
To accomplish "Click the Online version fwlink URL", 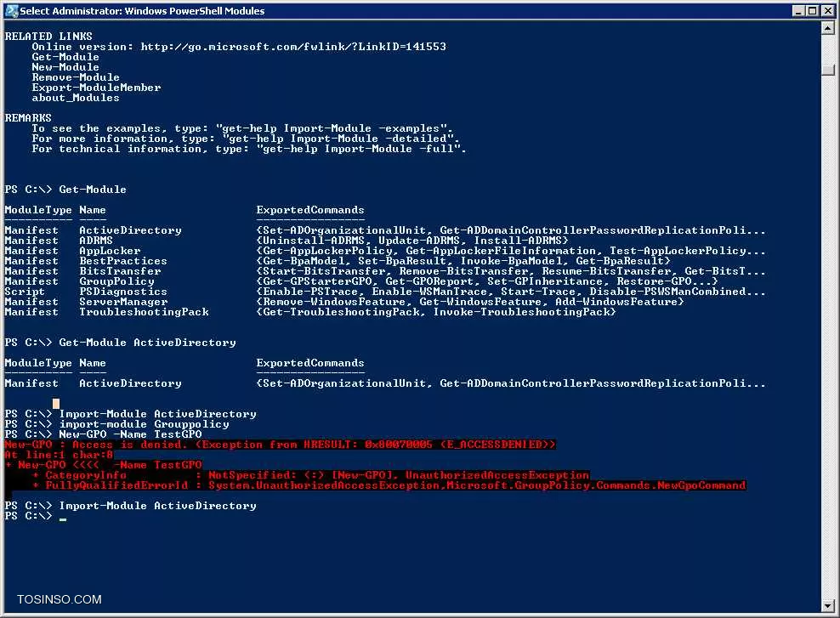I will click(293, 47).
